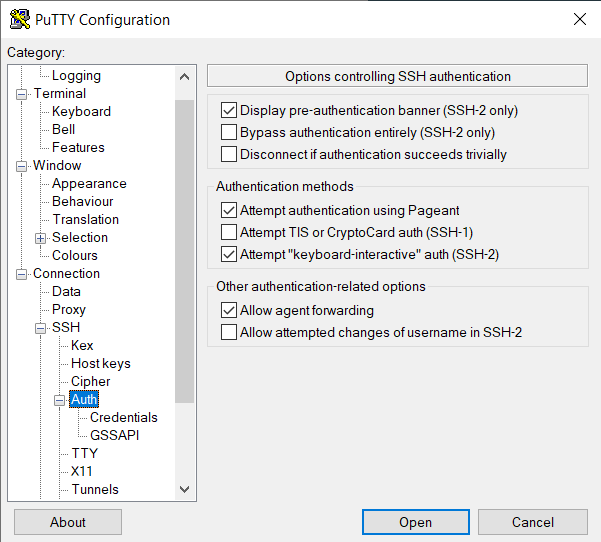
Task: Open Kex settings category
Action: (82, 345)
